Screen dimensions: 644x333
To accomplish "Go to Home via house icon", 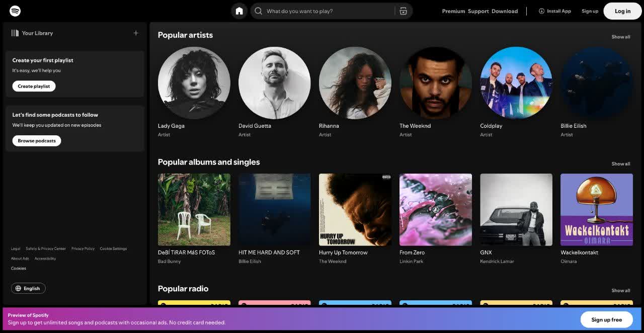I will tap(239, 11).
